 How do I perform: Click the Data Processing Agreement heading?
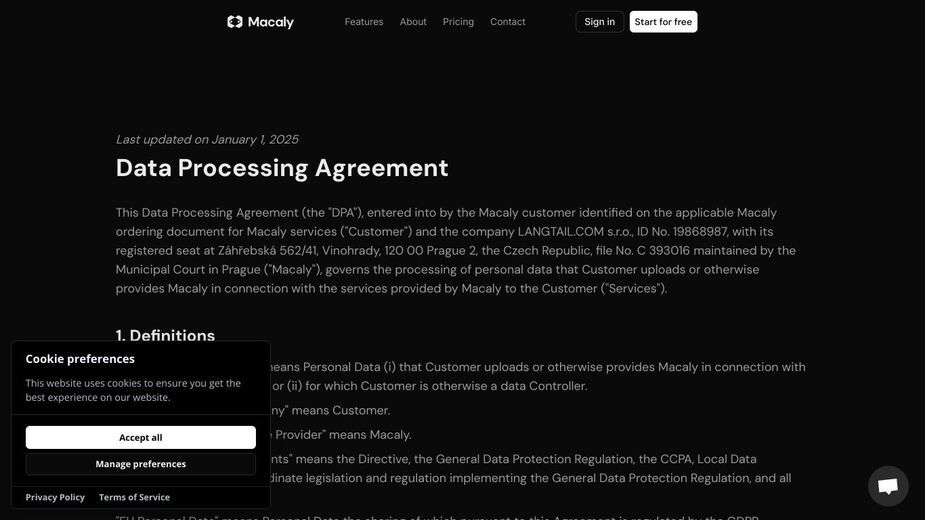tap(282, 168)
